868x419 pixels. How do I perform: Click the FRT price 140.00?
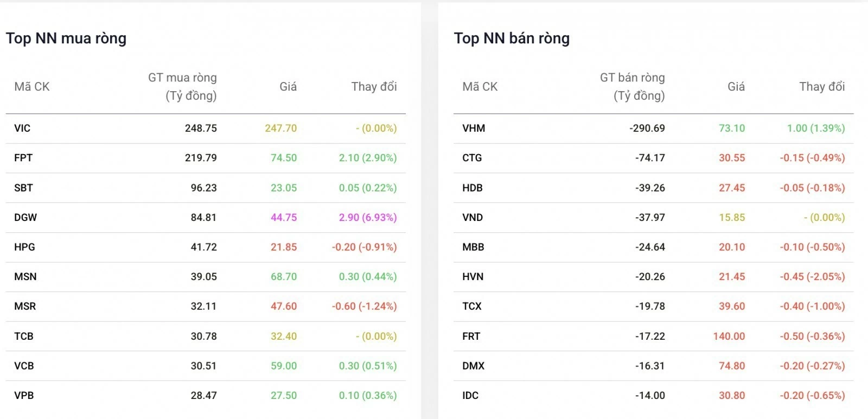729,336
